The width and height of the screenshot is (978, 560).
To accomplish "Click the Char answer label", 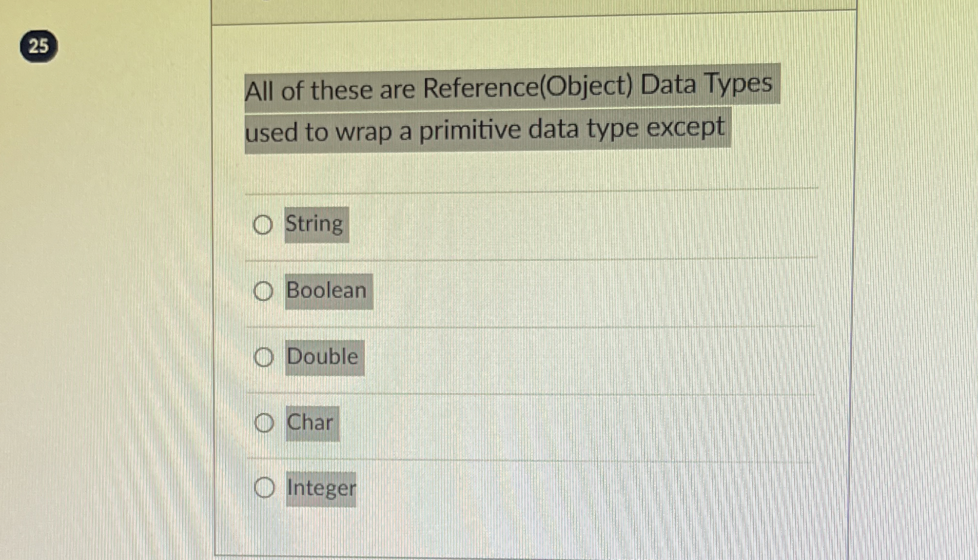I will pos(311,423).
